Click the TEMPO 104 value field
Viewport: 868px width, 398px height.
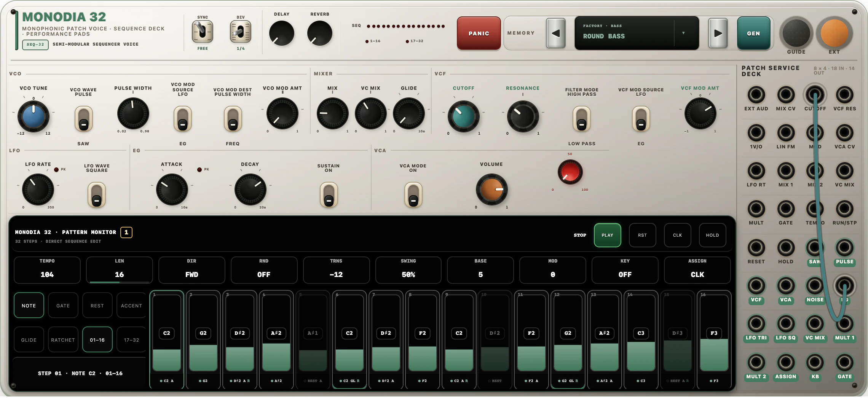47,270
